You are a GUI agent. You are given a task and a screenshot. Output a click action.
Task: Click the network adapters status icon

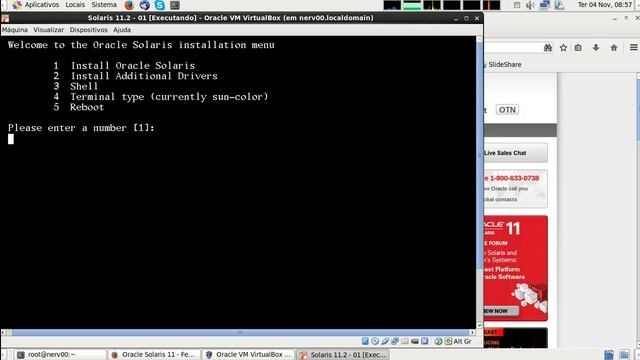click(395, 341)
